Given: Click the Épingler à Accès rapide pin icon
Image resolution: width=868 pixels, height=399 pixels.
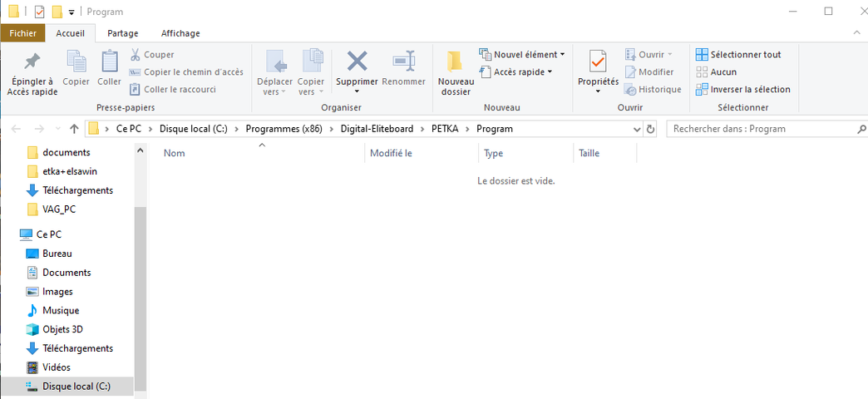Looking at the screenshot, I should coord(32,62).
